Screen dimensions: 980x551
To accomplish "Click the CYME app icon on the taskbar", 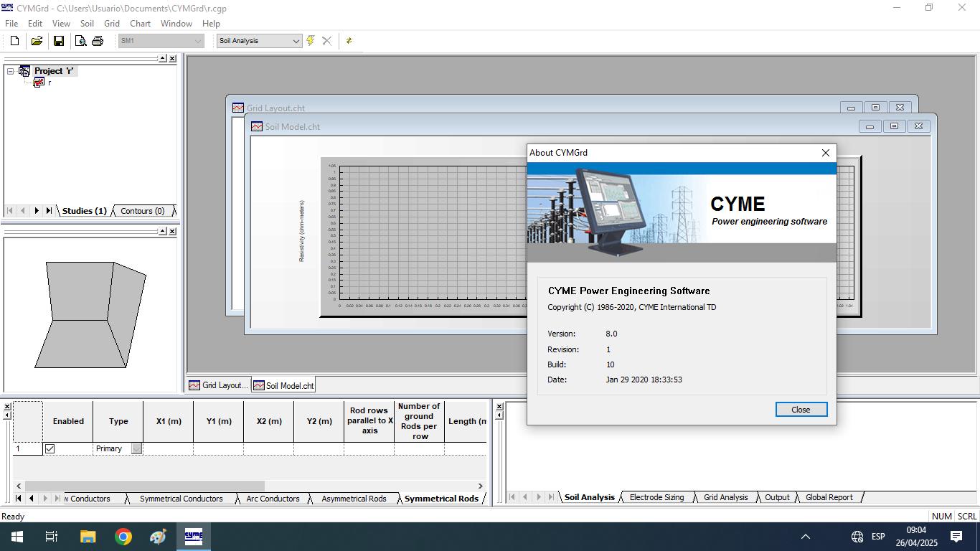I will coord(194,537).
